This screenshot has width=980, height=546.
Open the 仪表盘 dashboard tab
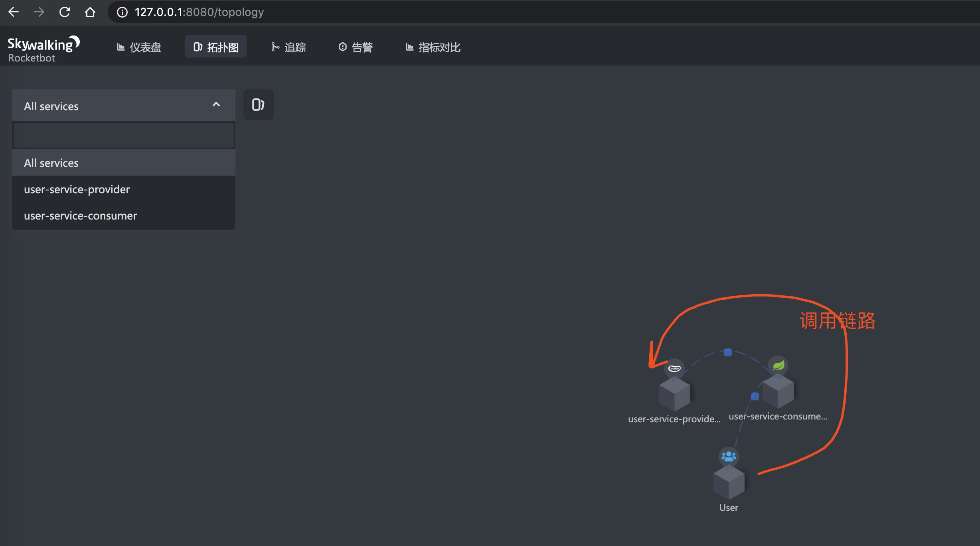pos(139,47)
